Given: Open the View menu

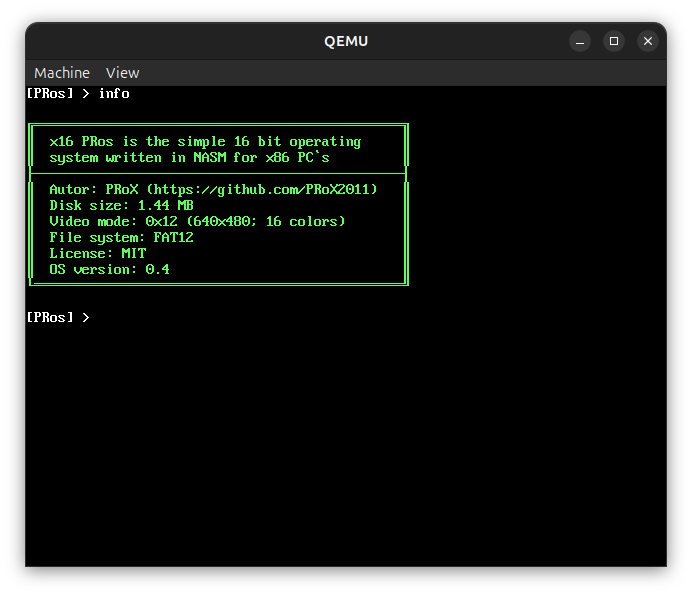Looking at the screenshot, I should 122,73.
